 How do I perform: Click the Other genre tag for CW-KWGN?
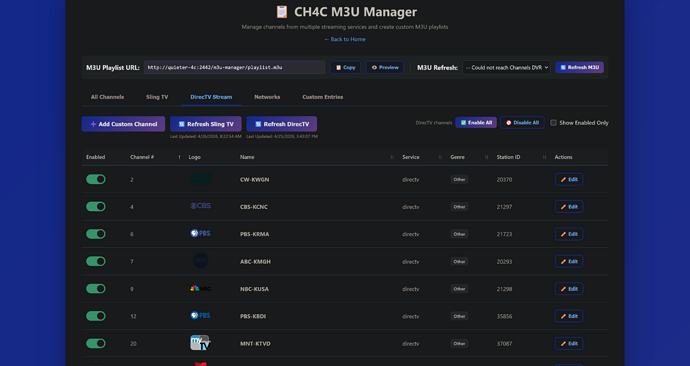pyautogui.click(x=459, y=179)
